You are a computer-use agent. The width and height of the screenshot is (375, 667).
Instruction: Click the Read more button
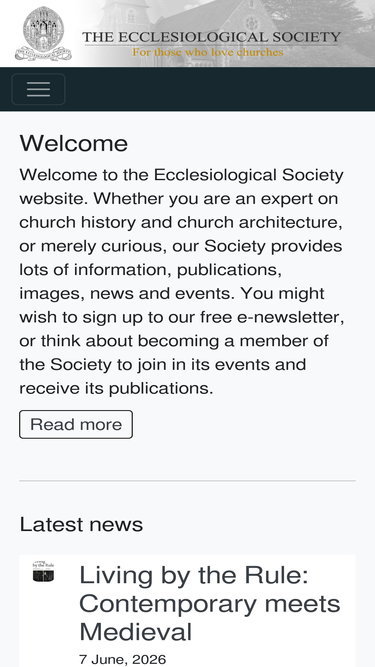click(76, 424)
